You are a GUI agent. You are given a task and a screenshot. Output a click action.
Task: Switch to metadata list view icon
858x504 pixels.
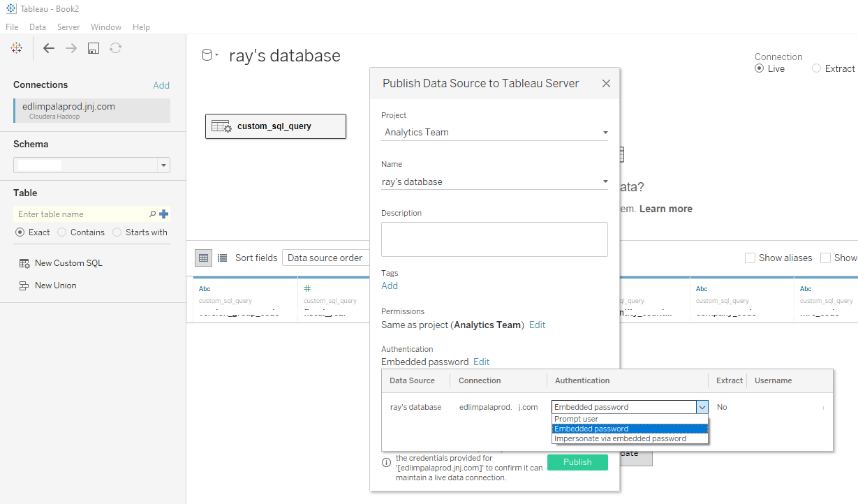point(221,258)
